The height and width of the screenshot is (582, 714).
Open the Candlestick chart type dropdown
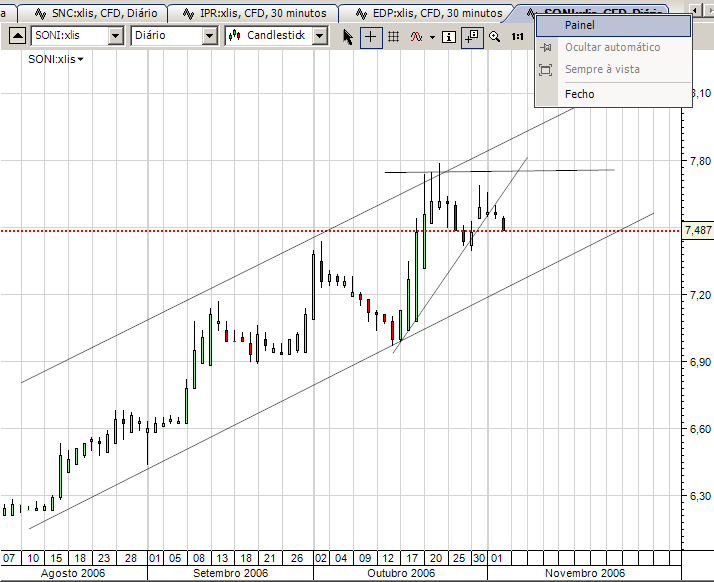(320, 36)
